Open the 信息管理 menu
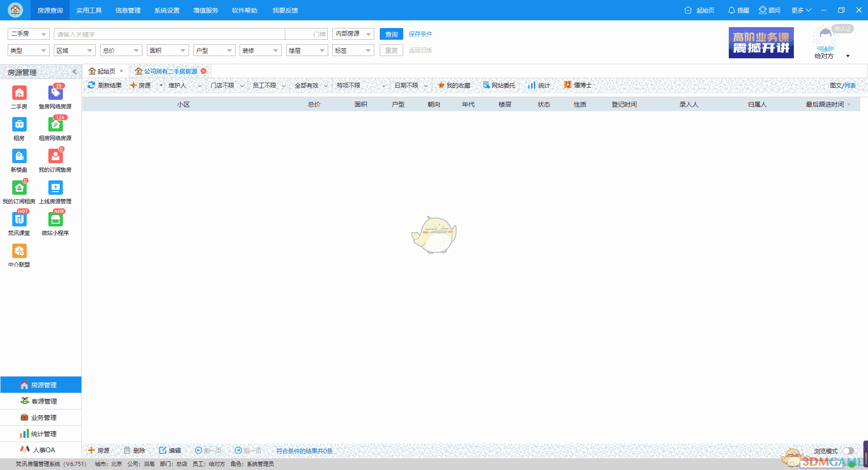Screen dimensions: 868x470 pos(128,10)
